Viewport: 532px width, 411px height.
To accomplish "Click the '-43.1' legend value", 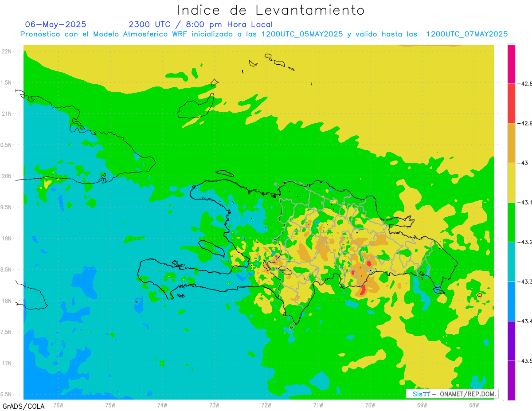I will click(x=524, y=202).
